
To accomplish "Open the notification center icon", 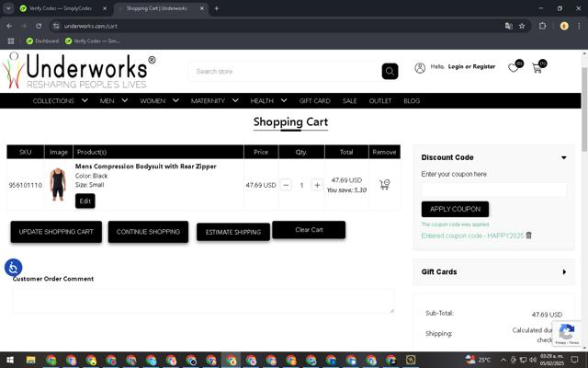I will point(574,360).
